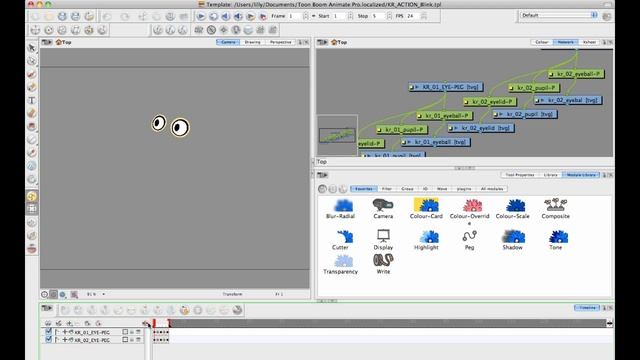The width and height of the screenshot is (640, 360).
Task: Click the Frame number input field
Action: [295, 16]
